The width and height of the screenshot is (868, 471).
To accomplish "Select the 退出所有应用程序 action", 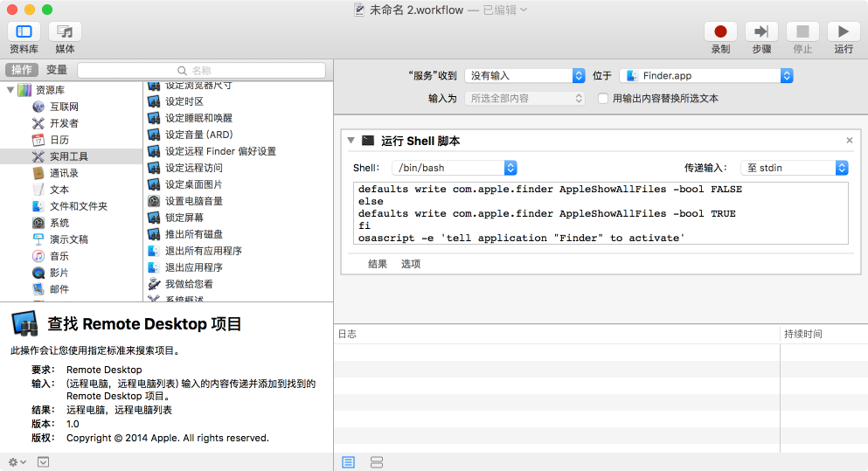I will [203, 251].
